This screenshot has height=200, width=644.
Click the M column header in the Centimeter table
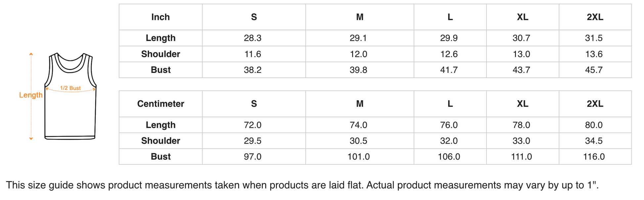[x=359, y=104]
